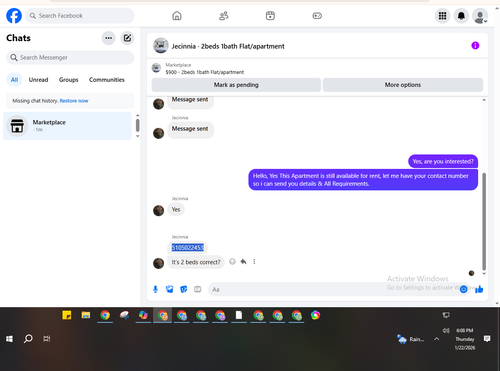Screen dimensions: 500x371
Task: Choose a GIF icon
Action: [198, 289]
